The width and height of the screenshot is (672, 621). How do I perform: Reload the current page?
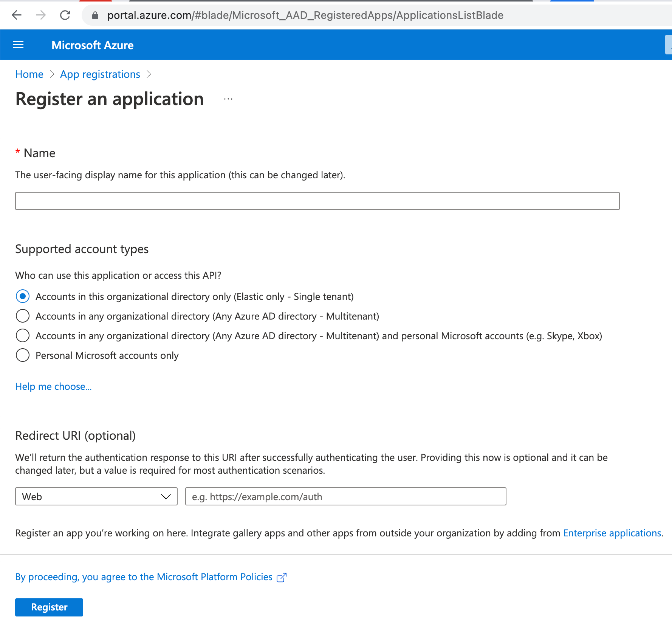(65, 15)
